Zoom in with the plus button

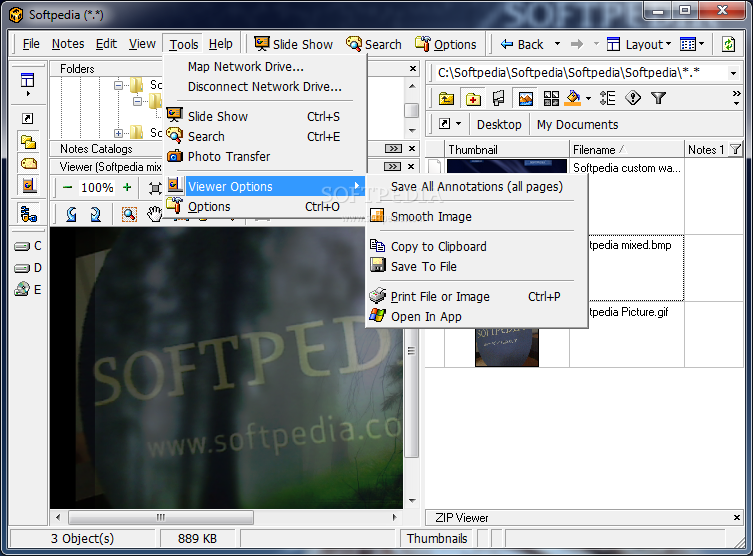click(x=127, y=187)
